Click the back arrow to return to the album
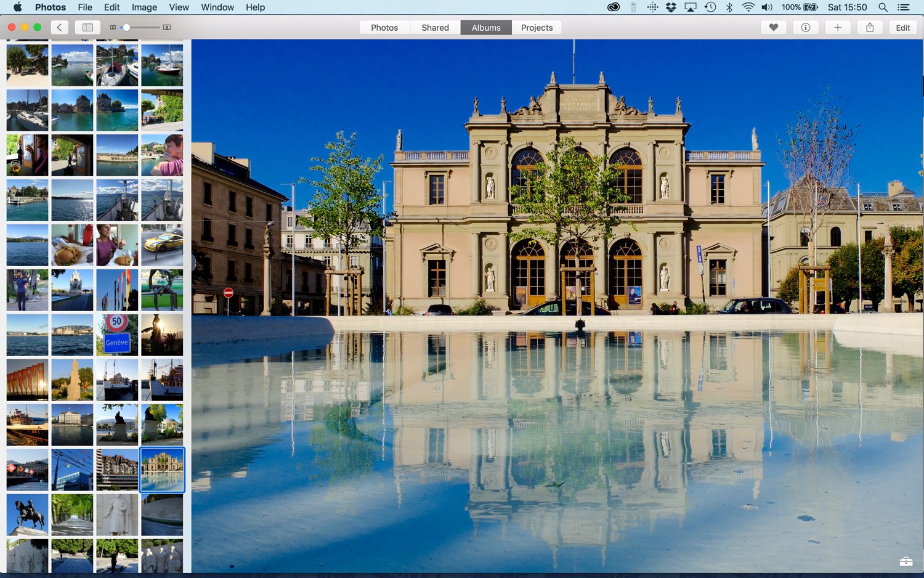The width and height of the screenshot is (924, 578). [x=59, y=27]
